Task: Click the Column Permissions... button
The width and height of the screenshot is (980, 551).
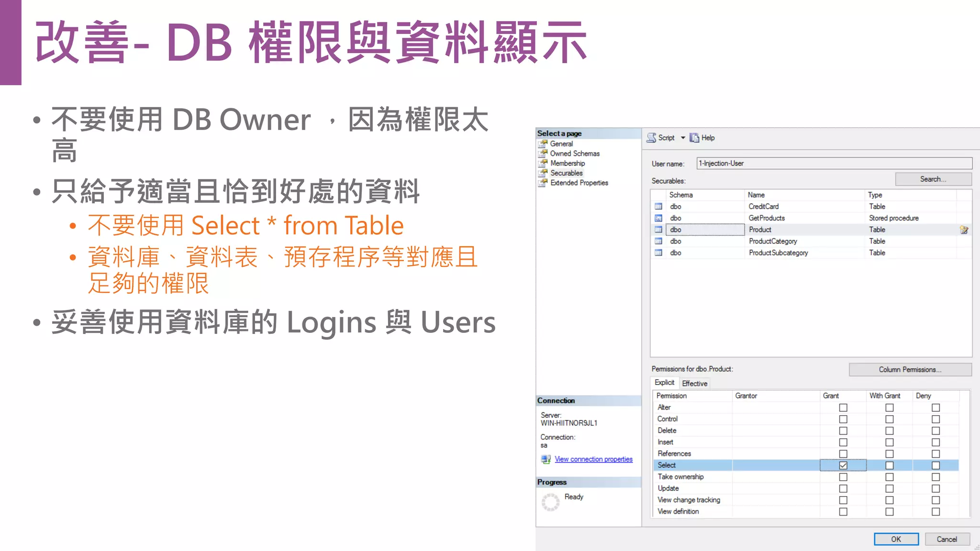Action: [x=910, y=370]
